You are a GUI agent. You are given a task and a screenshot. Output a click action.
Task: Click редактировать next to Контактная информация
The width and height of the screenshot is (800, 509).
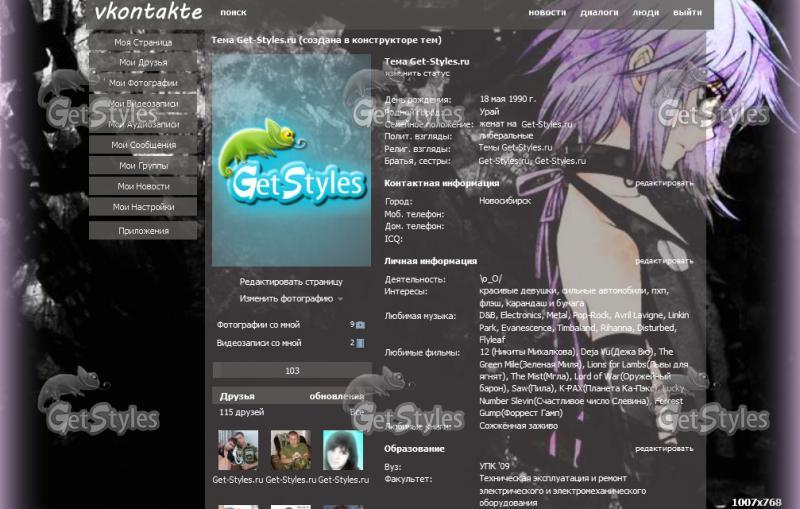[664, 184]
